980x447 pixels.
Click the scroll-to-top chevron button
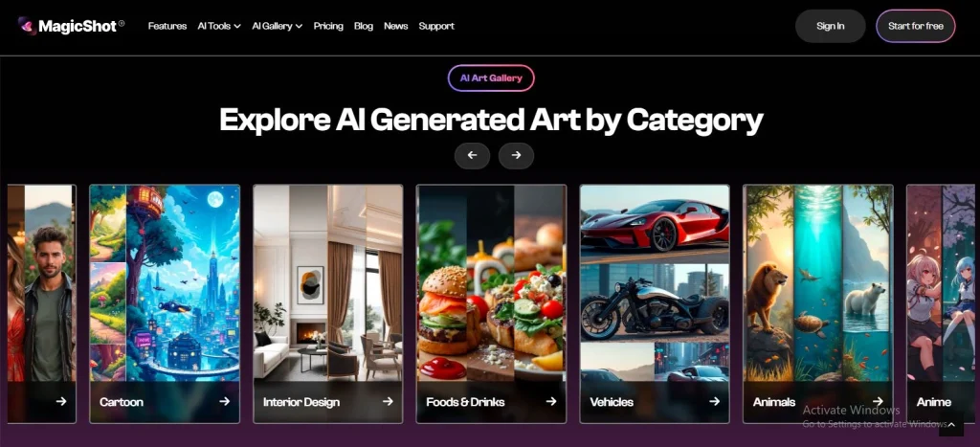click(950, 424)
